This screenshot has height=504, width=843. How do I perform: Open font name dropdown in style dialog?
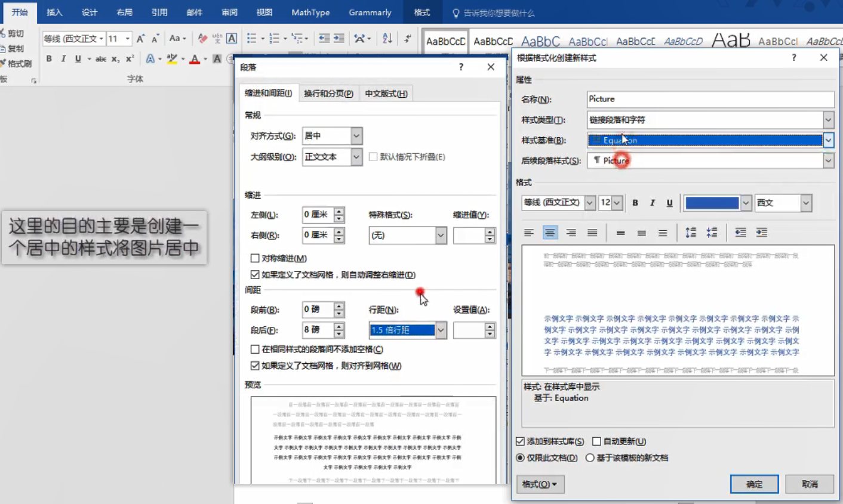click(x=590, y=203)
